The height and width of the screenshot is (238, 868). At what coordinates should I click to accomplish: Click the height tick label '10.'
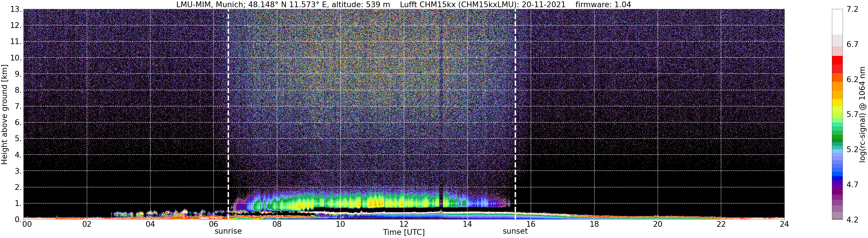16,58
